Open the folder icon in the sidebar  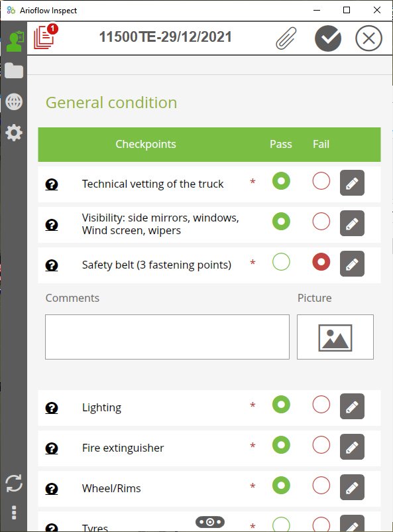pyautogui.click(x=13, y=70)
